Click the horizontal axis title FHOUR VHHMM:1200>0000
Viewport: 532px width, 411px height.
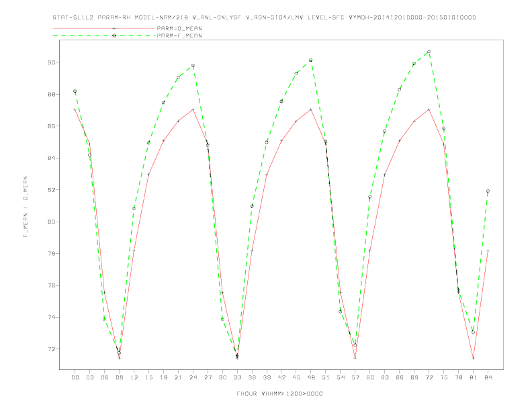coord(279,394)
